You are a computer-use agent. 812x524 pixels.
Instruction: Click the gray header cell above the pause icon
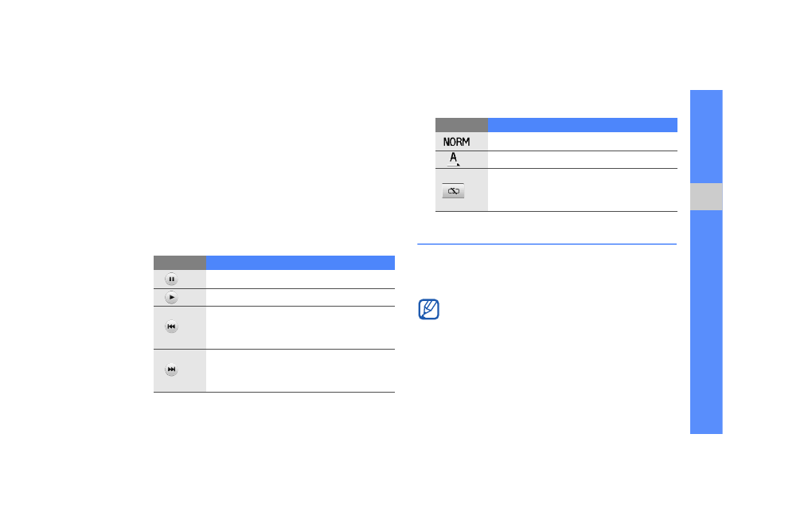pyautogui.click(x=180, y=263)
